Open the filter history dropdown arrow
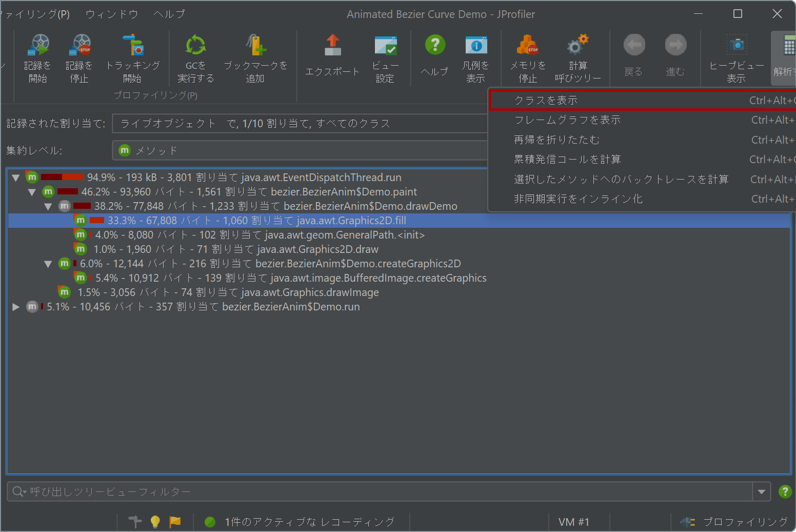The height and width of the screenshot is (532, 796). pyautogui.click(x=762, y=491)
